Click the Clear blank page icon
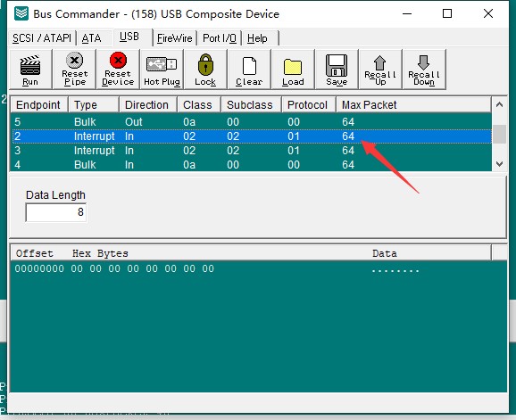 [249, 66]
